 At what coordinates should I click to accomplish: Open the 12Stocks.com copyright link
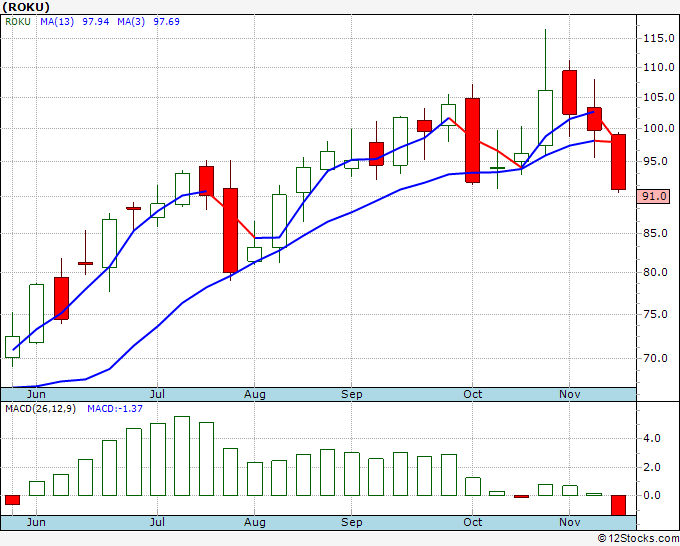(638, 538)
